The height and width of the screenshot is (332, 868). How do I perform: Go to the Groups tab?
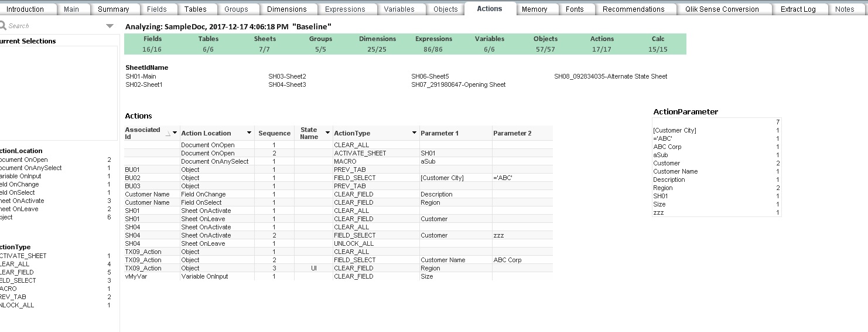tap(236, 9)
